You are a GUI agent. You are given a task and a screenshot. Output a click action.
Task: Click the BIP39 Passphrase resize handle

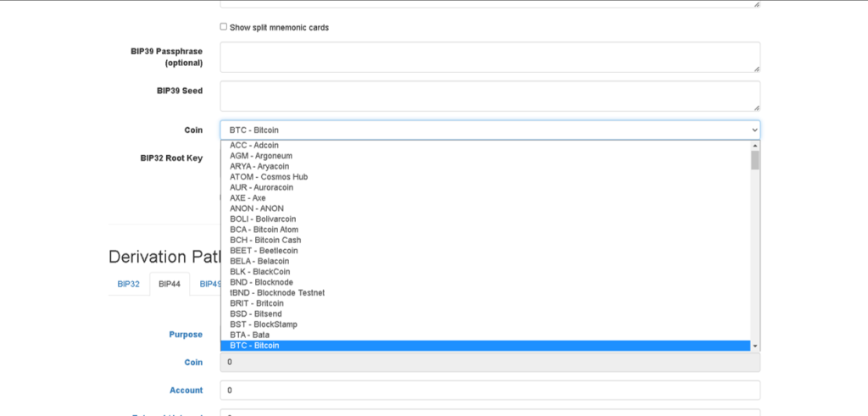[x=756, y=69]
